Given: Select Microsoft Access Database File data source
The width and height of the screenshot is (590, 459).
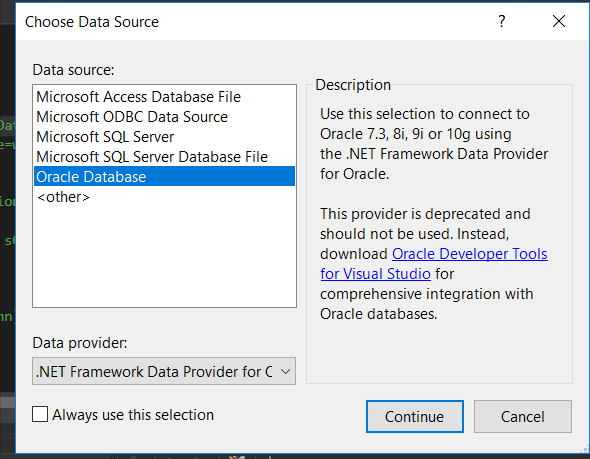Looking at the screenshot, I should pyautogui.click(x=164, y=97).
